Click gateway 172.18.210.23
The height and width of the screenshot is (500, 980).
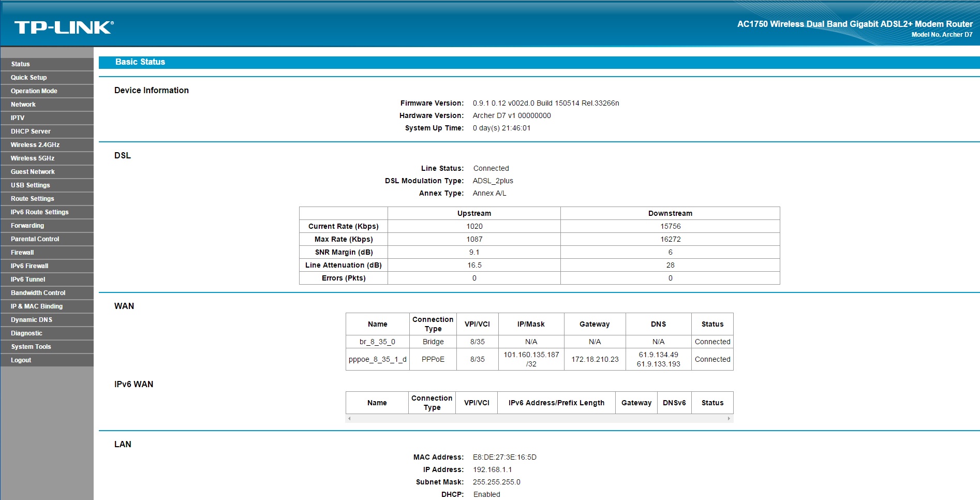click(x=595, y=359)
